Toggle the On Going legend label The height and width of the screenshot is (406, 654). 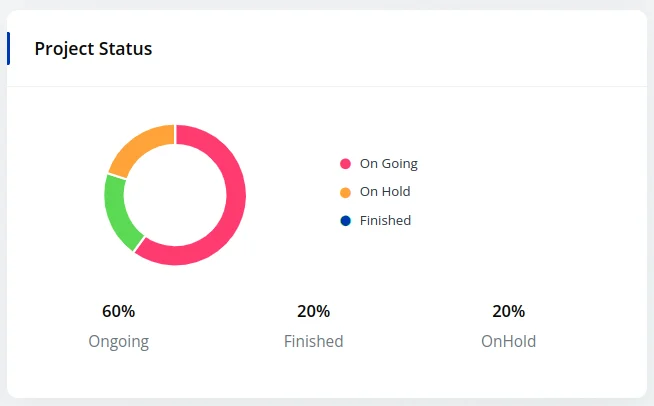(388, 163)
